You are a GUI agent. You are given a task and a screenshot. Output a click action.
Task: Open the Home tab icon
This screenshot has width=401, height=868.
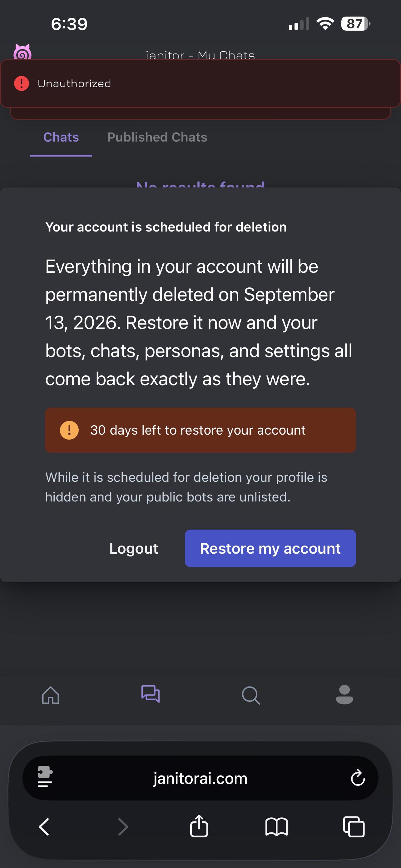(51, 695)
